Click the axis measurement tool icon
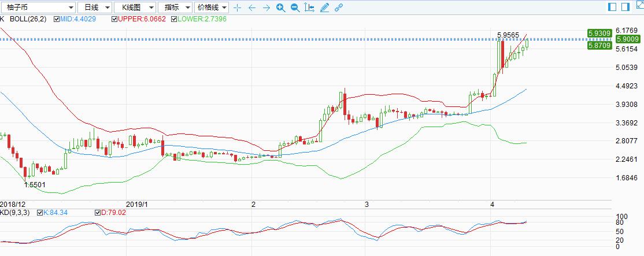Viewport: 644px width, 256px height. tap(310, 8)
